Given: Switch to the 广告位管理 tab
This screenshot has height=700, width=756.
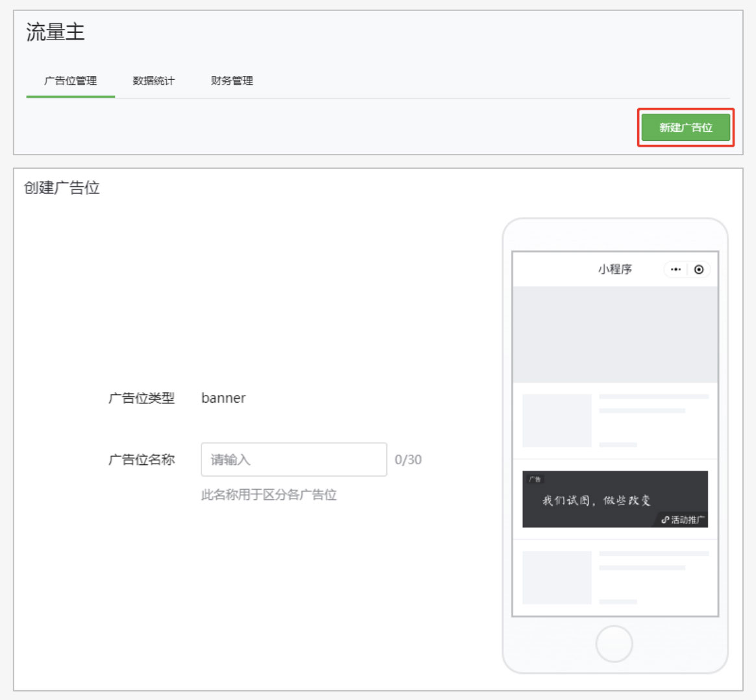Looking at the screenshot, I should (x=70, y=81).
